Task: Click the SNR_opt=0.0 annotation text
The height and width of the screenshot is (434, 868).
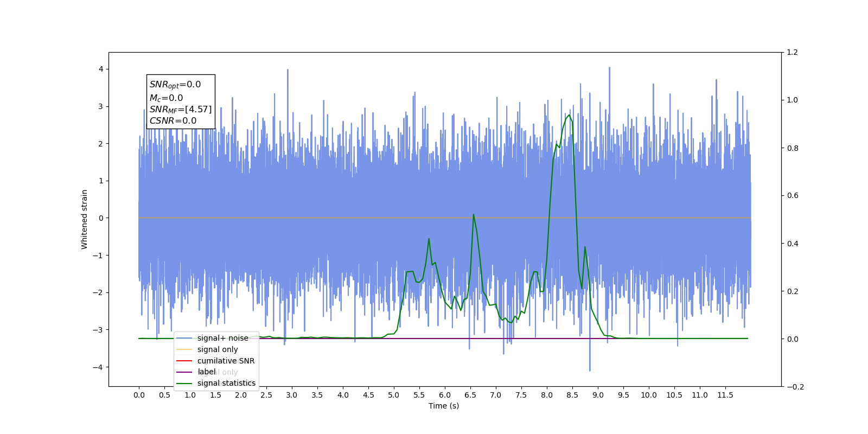Action: [175, 85]
